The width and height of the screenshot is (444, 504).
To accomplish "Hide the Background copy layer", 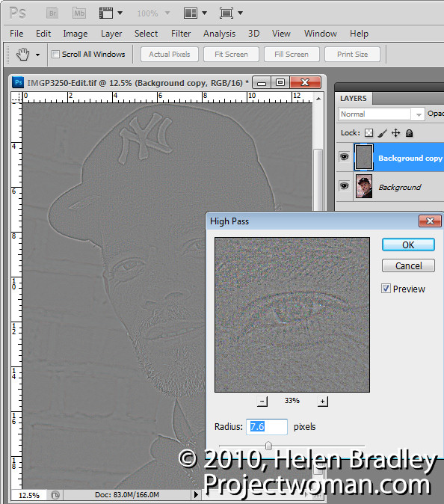I will point(344,157).
